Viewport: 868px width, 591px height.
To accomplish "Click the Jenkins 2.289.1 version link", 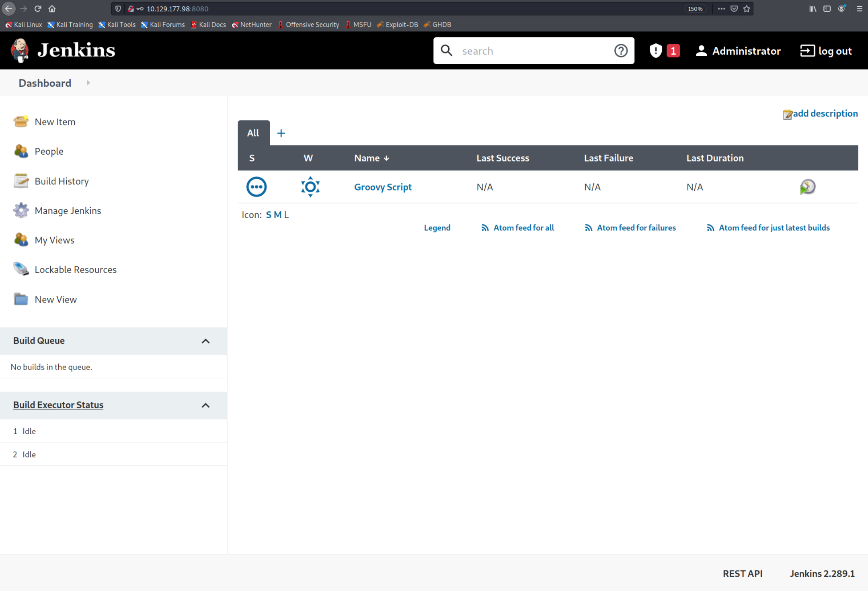I will [x=822, y=573].
